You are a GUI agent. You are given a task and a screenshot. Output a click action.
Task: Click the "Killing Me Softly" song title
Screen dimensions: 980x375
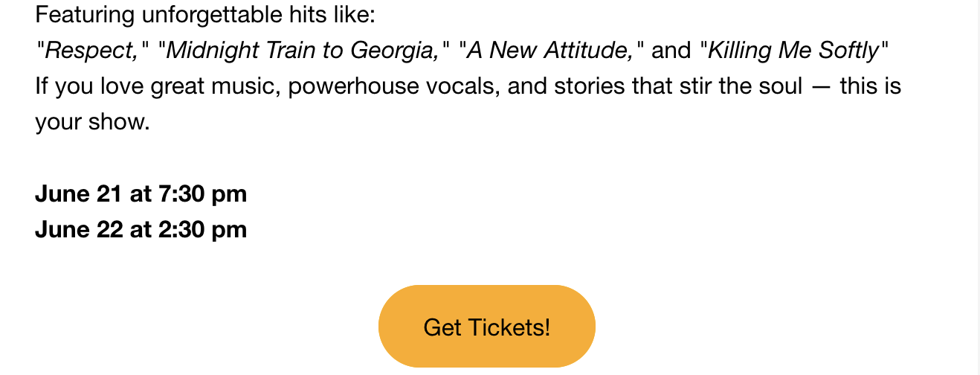tap(794, 51)
